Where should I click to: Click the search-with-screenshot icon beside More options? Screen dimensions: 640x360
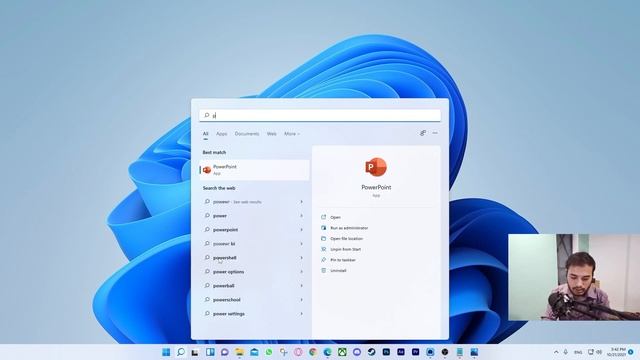tap(423, 133)
